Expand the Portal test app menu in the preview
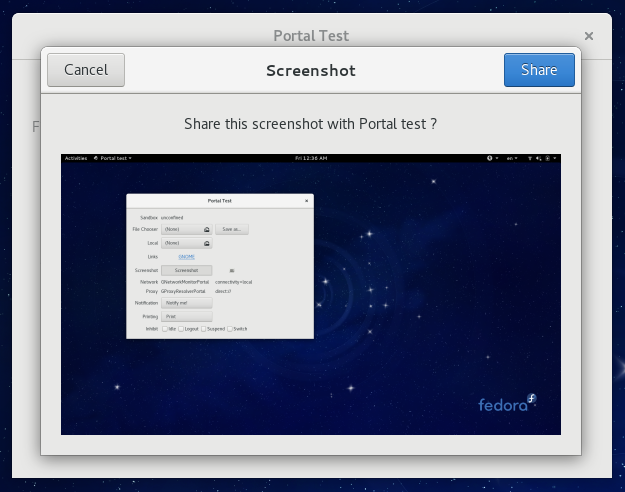The height and width of the screenshot is (492, 625). [x=111, y=158]
